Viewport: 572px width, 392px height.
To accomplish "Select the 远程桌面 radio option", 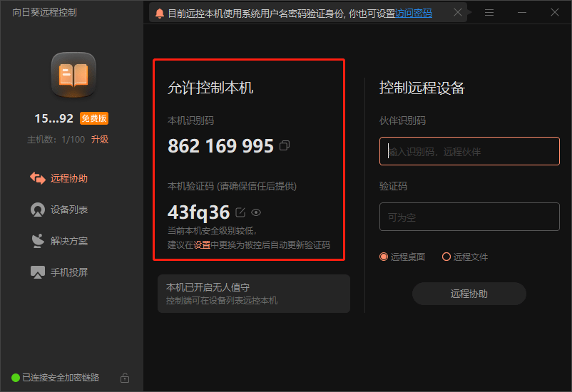I will 384,257.
